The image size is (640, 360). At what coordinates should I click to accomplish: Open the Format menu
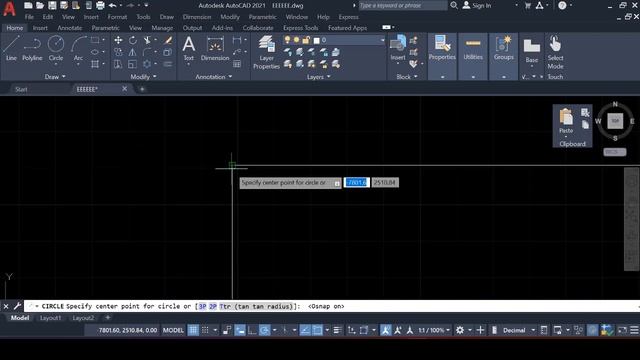point(117,17)
